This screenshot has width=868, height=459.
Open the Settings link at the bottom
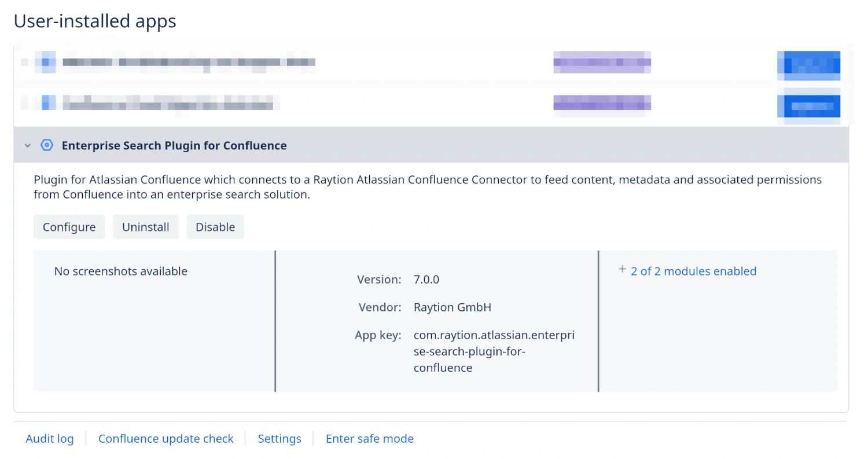[x=279, y=439]
